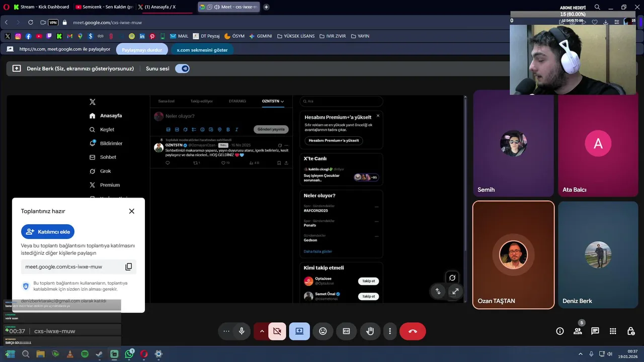644x362 pixels.
Task: Open Steam from the taskbar
Action: (x=100, y=354)
